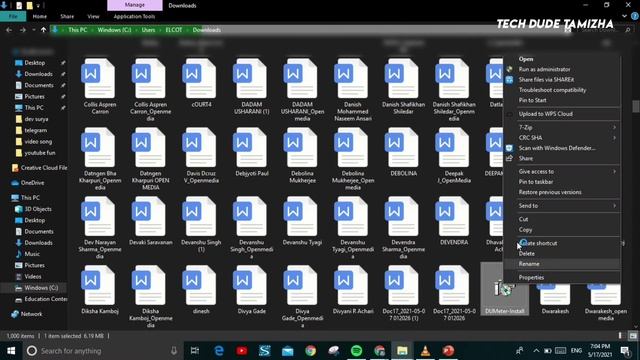Open the Manage contextual tab
This screenshot has width=640, height=360.
[x=135, y=5]
